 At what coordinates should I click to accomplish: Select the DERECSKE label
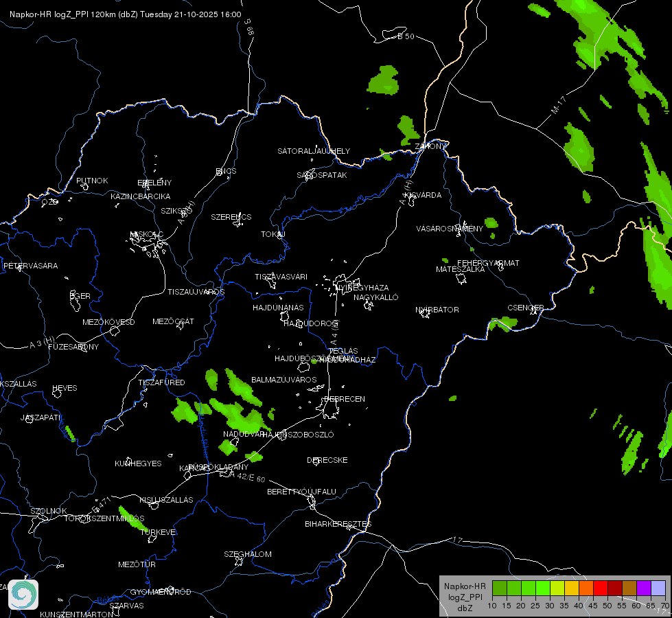click(327, 460)
